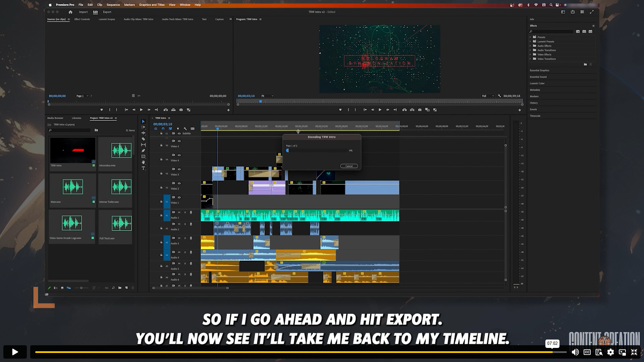Expand the Video Effects folder
Screen dimensions: 644x362
(530, 54)
